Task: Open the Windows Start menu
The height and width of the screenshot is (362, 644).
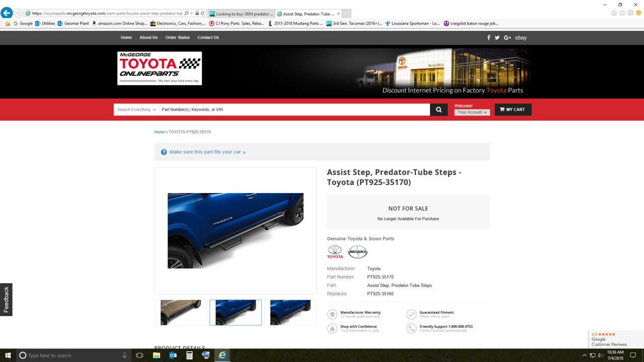Action: [8, 355]
